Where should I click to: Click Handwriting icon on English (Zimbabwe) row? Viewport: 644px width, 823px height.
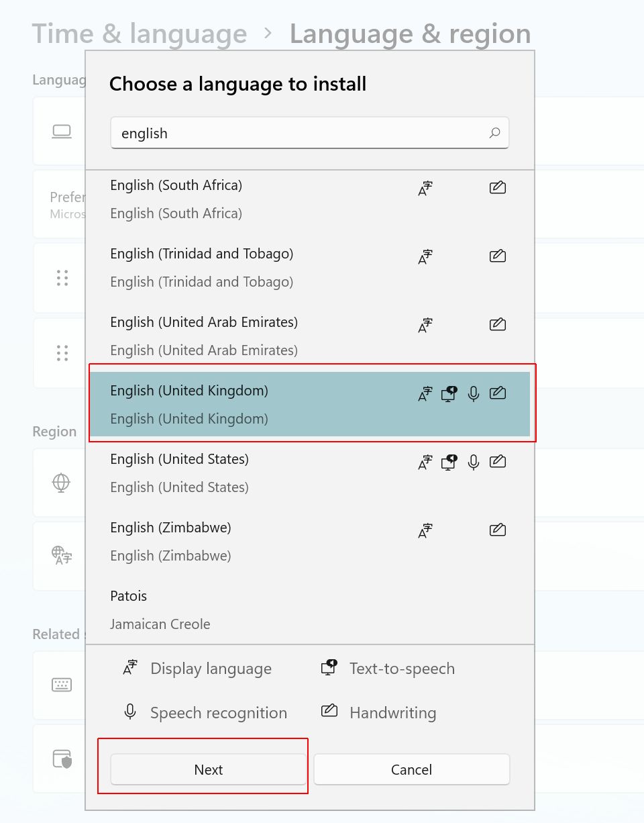pos(497,530)
